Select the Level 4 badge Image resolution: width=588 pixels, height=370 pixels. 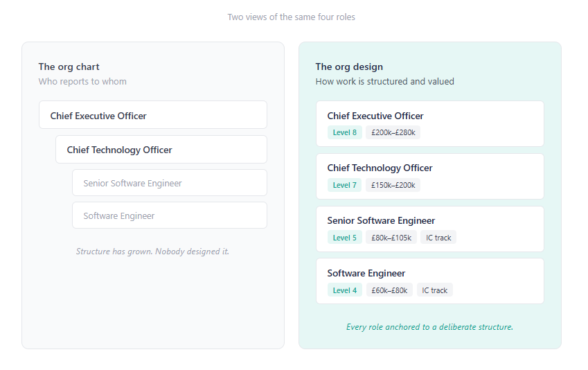click(345, 290)
